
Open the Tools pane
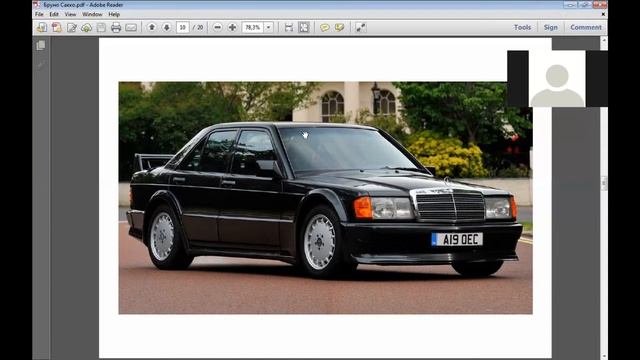522,27
